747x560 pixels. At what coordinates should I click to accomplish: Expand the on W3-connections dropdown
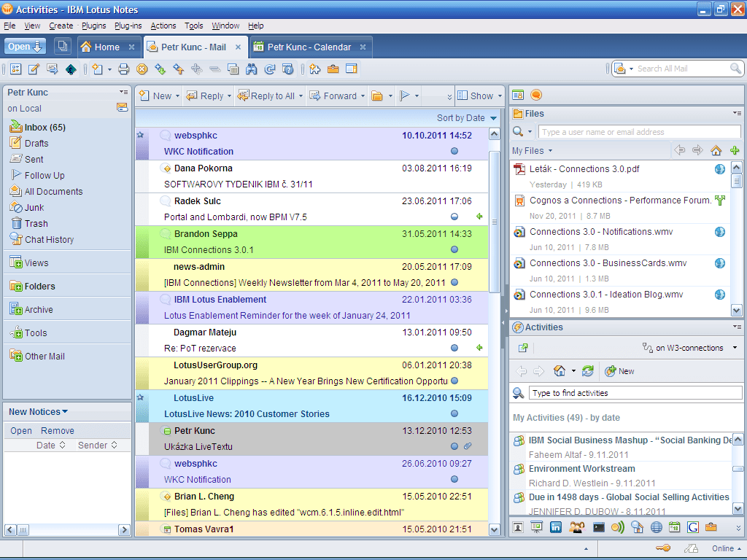coord(690,348)
